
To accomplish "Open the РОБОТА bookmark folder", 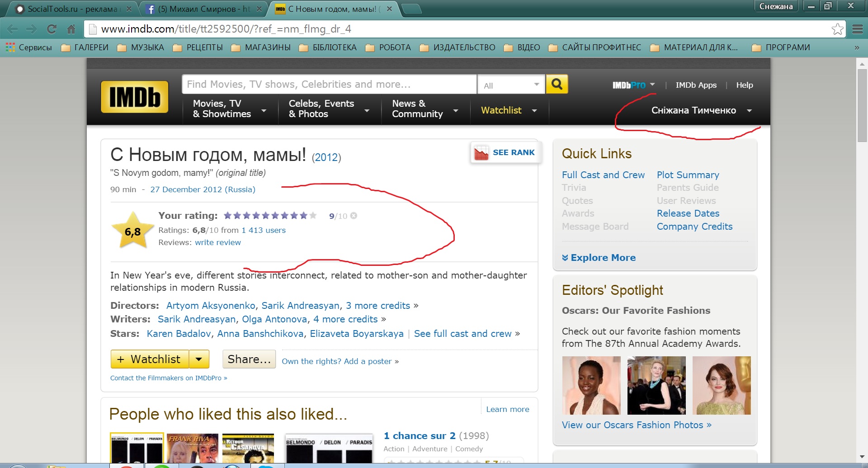I will pos(388,47).
